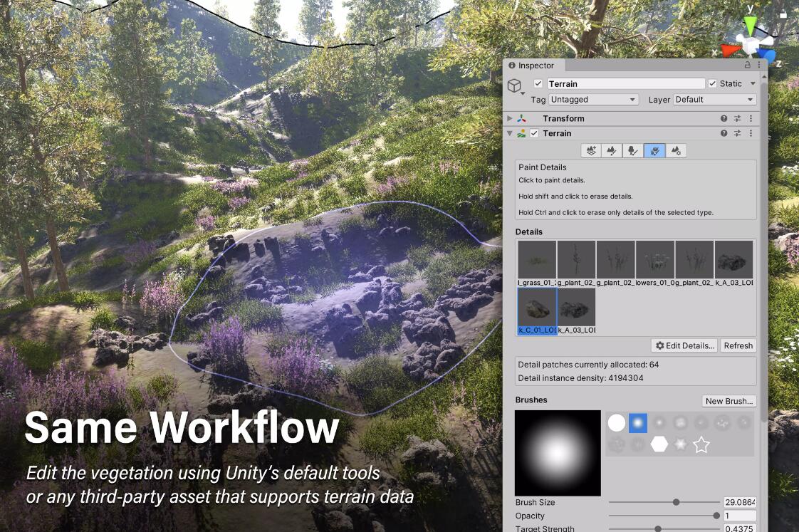Click the Transform component header label
Viewport: 799px width, 532px height.
pyautogui.click(x=563, y=118)
